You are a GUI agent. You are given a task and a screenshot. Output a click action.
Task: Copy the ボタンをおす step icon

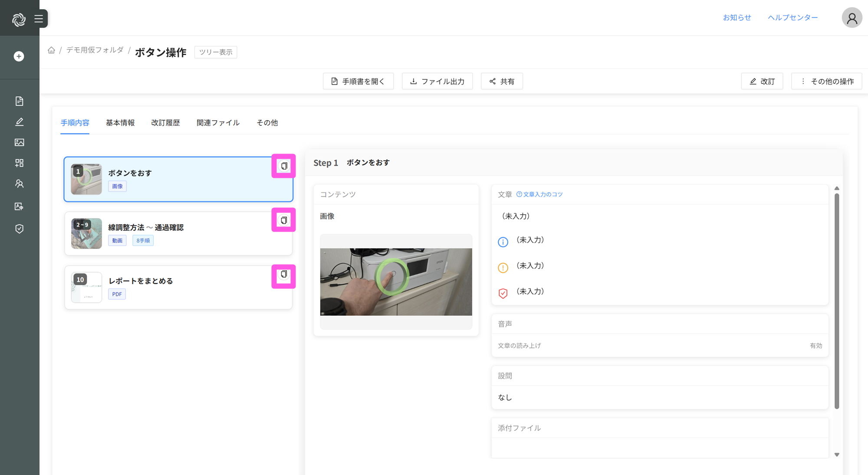coord(283,166)
